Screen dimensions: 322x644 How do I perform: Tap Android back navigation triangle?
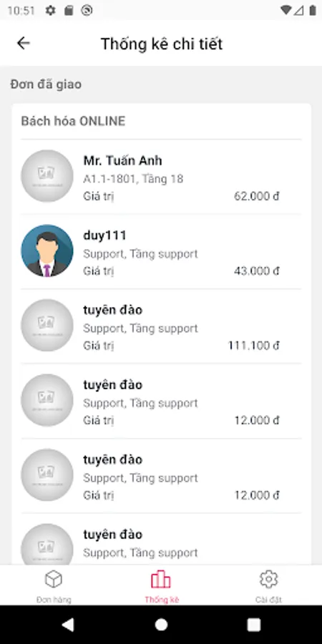(x=68, y=625)
